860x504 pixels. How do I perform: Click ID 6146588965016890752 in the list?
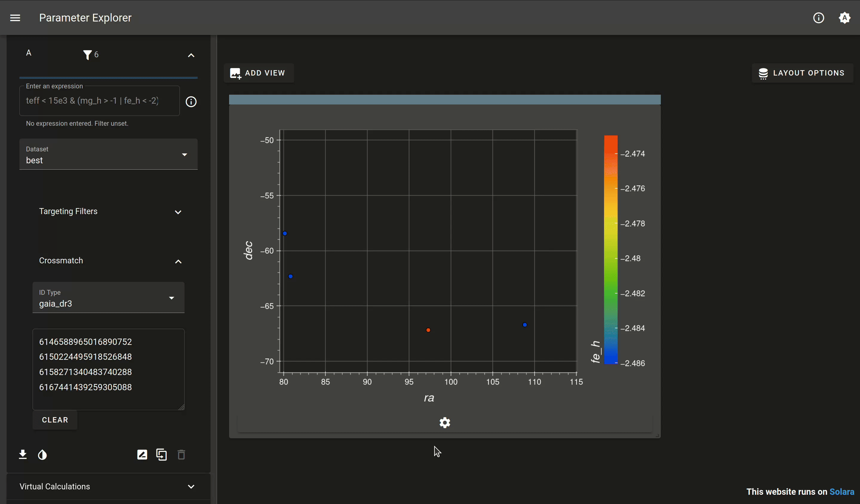(85, 342)
